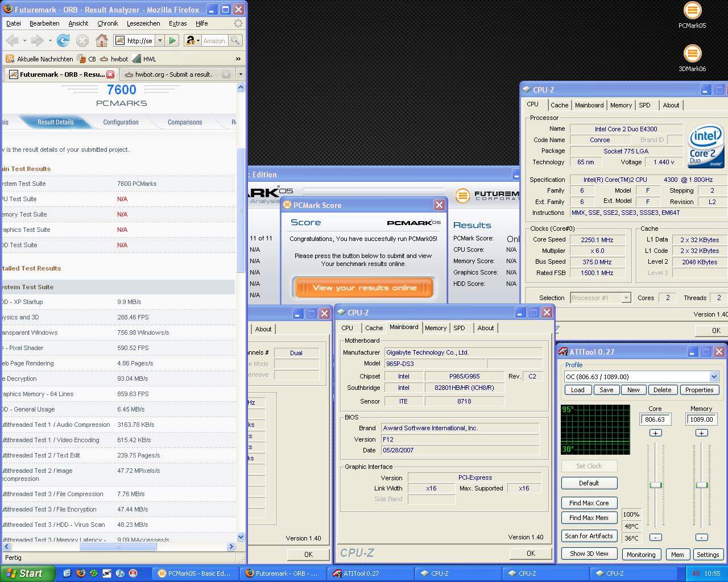Increase Core clock with the plus button
728x582 pixels.
click(x=655, y=433)
